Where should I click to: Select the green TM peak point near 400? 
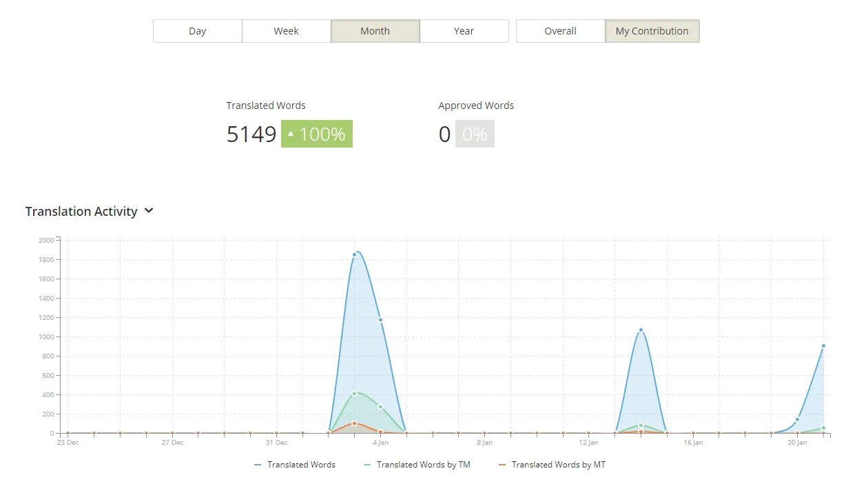tap(355, 394)
